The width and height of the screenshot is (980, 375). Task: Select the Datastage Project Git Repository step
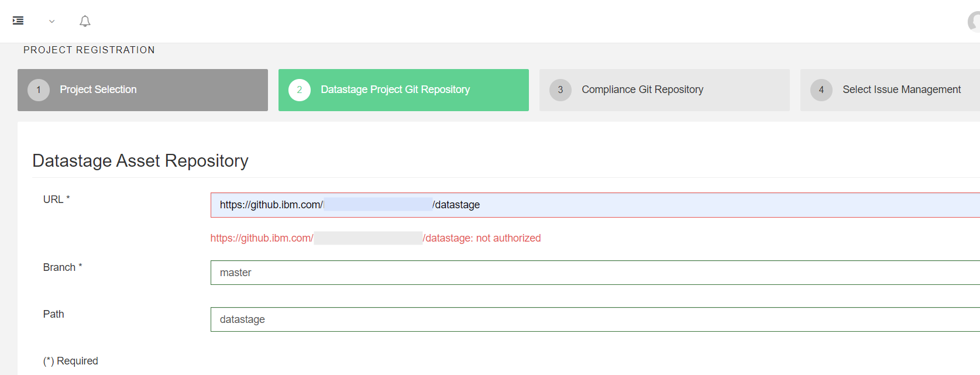pos(395,90)
